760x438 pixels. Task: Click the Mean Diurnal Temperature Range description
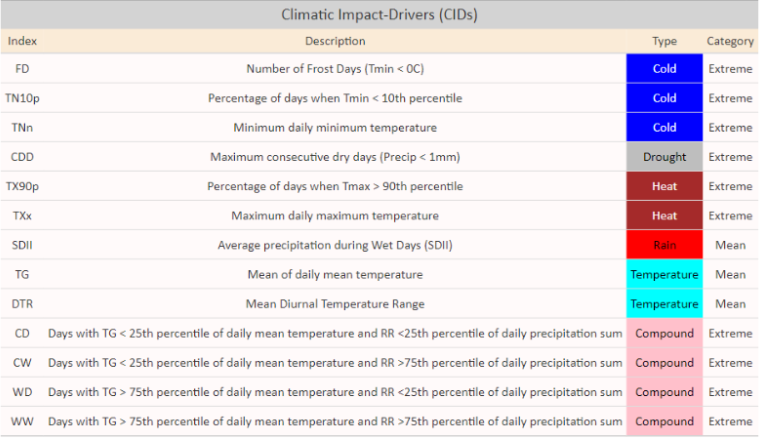335,304
